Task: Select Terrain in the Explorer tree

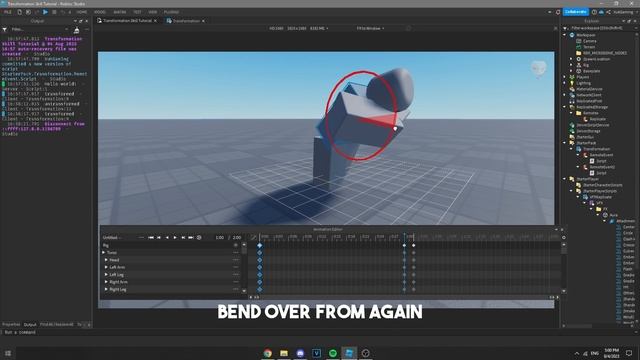Action: (589, 47)
